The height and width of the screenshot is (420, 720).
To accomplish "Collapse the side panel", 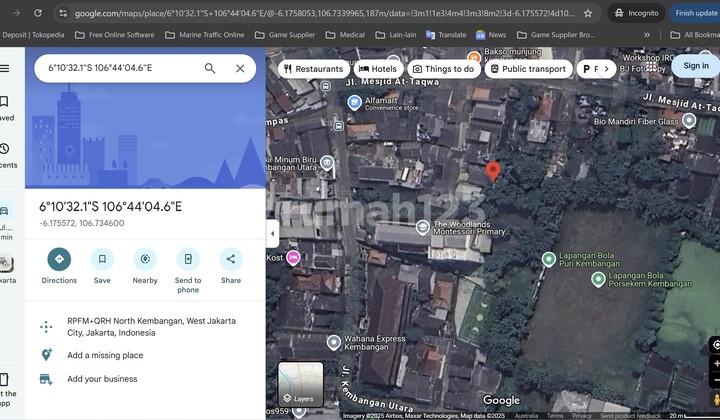I will (272, 233).
